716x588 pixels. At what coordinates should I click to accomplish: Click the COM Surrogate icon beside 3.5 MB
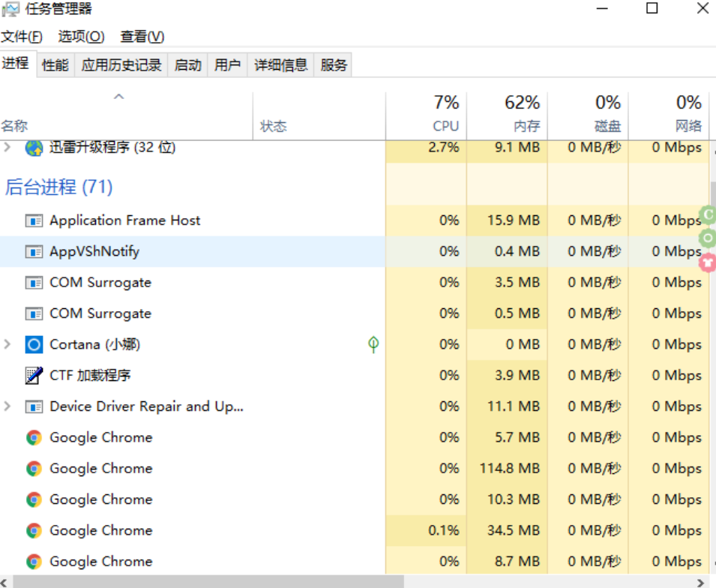pos(34,283)
